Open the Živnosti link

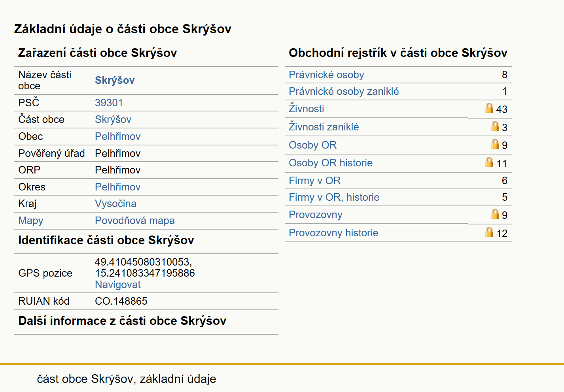pos(306,109)
